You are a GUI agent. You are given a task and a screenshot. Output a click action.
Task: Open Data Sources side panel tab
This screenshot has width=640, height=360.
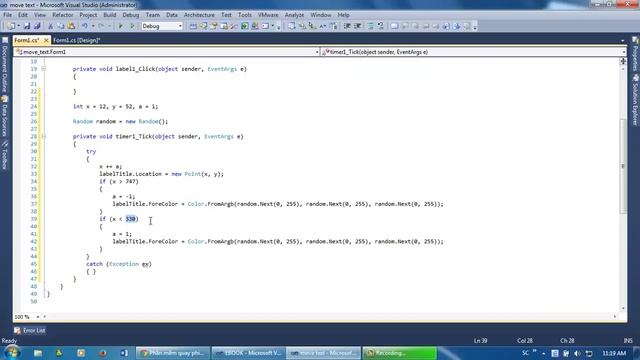[x=5, y=116]
